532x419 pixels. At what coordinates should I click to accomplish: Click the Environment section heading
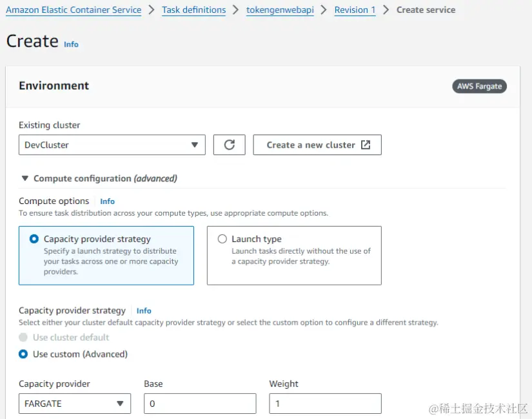[54, 86]
